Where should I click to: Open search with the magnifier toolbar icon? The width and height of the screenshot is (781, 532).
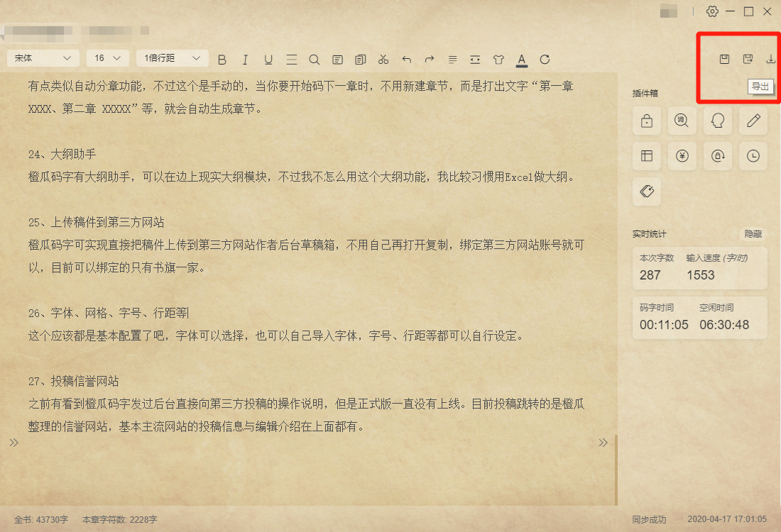[x=315, y=60]
